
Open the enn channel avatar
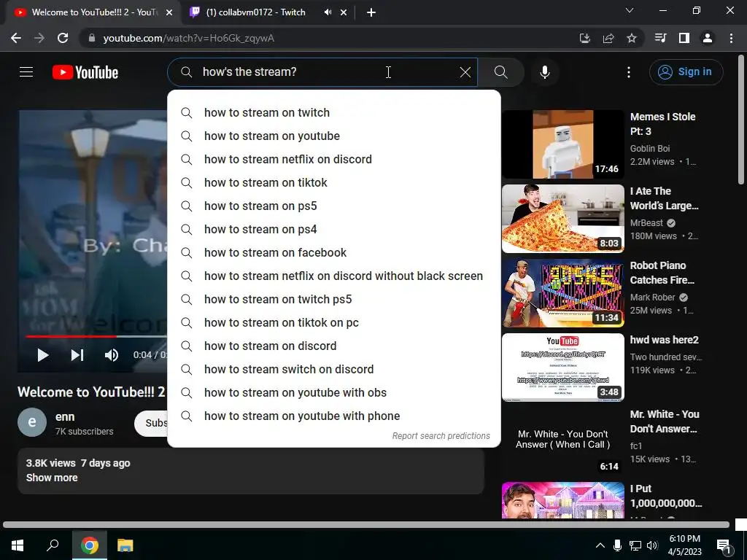(32, 422)
